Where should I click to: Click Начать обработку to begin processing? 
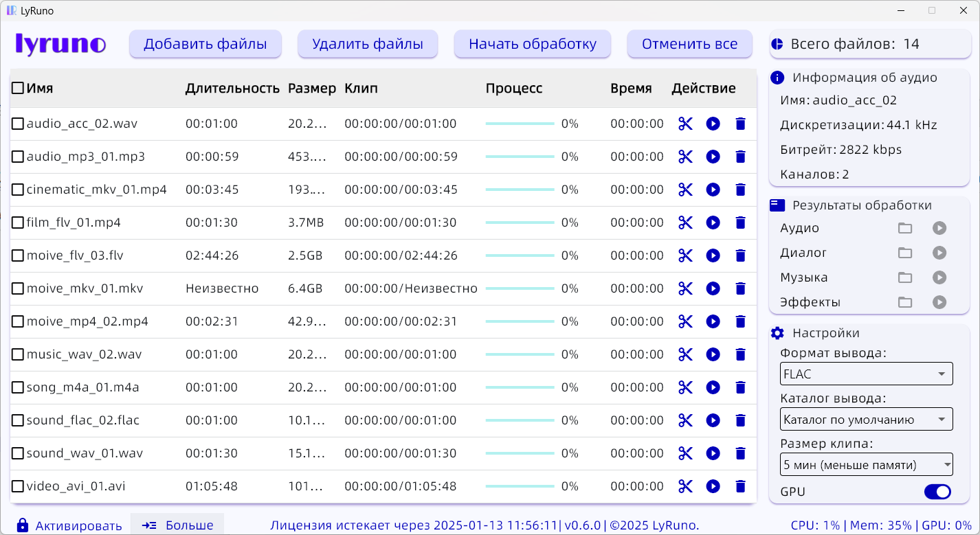532,43
